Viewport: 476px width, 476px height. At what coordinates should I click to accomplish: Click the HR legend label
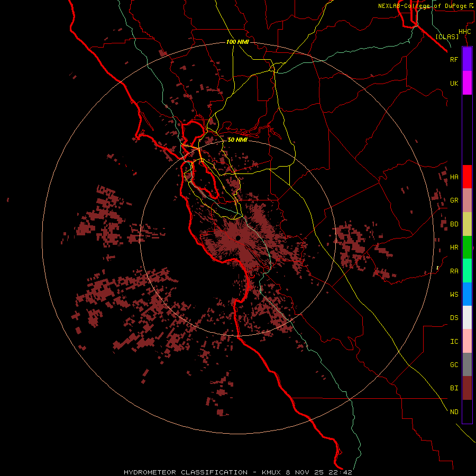pos(454,248)
